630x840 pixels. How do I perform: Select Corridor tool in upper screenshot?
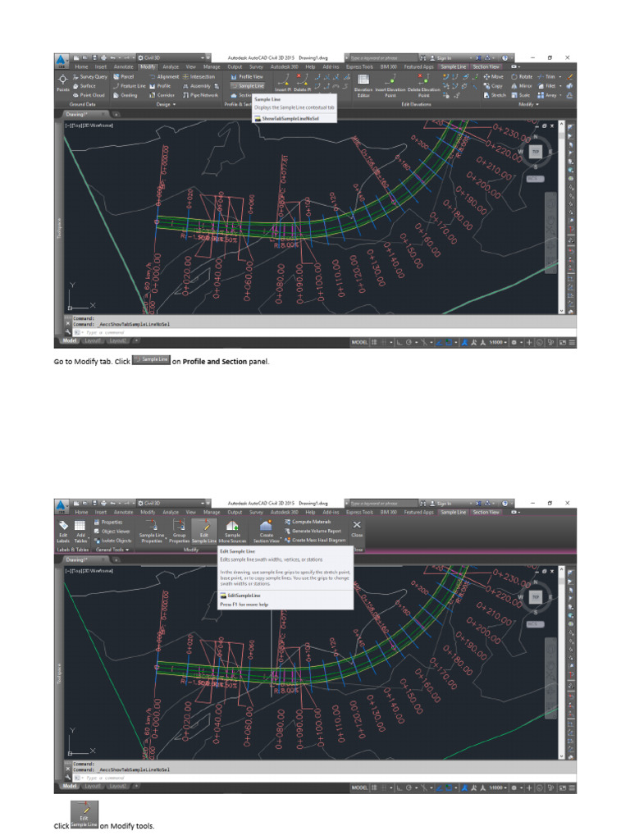[162, 95]
